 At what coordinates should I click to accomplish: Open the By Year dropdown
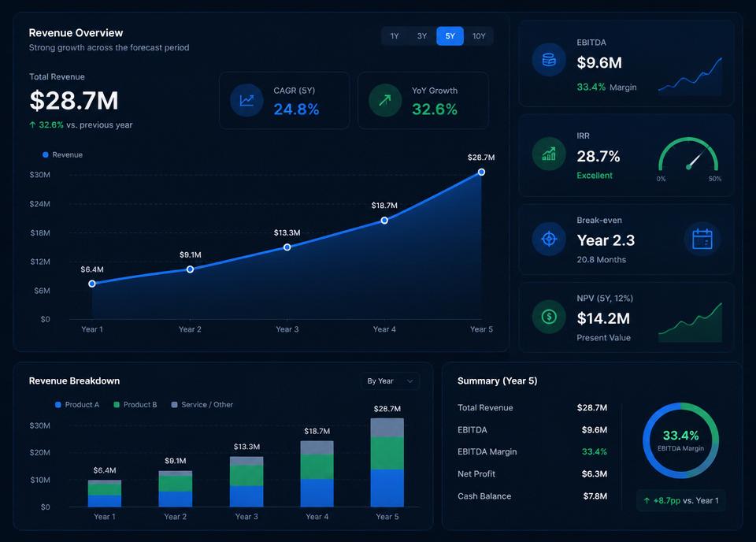click(x=390, y=381)
